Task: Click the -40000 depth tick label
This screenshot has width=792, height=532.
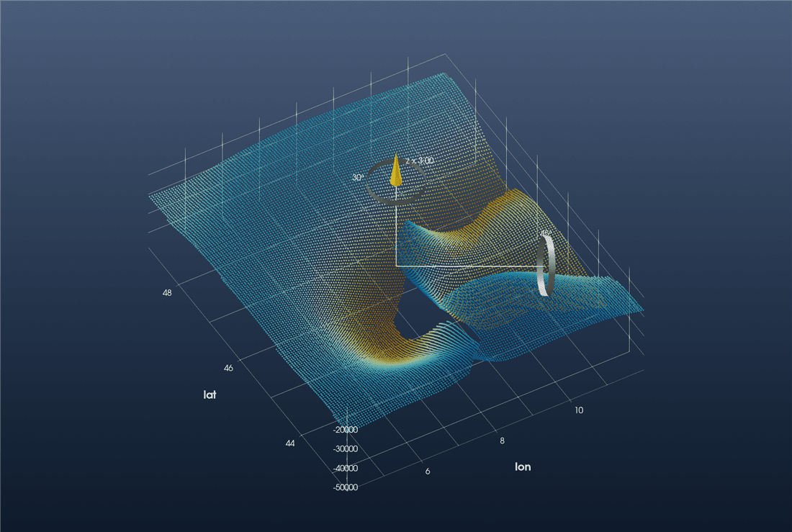Action: (x=345, y=468)
